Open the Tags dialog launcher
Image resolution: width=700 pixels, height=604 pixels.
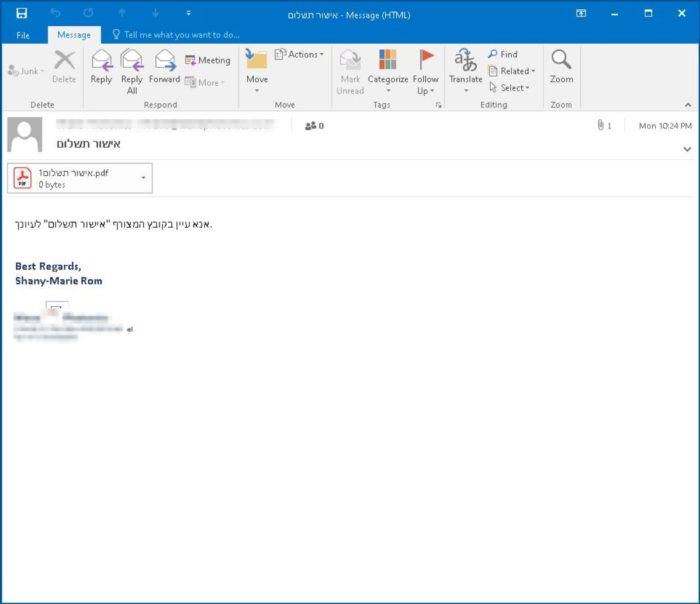click(439, 105)
